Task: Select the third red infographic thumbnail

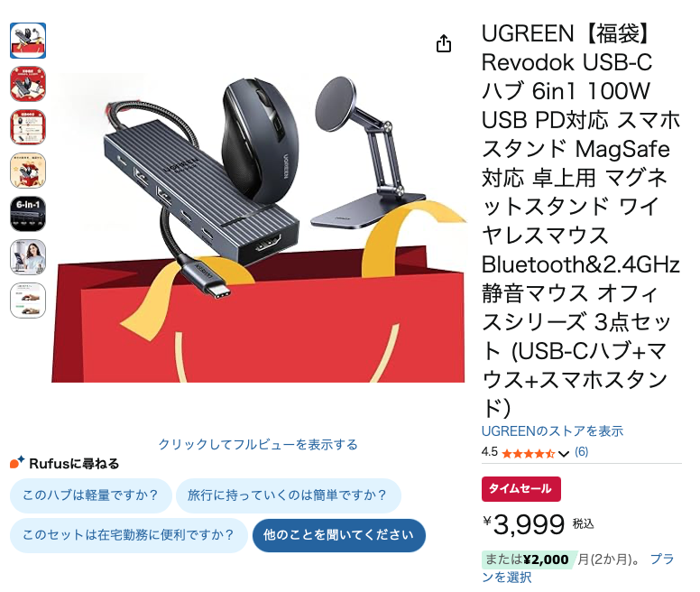Action: tap(28, 127)
